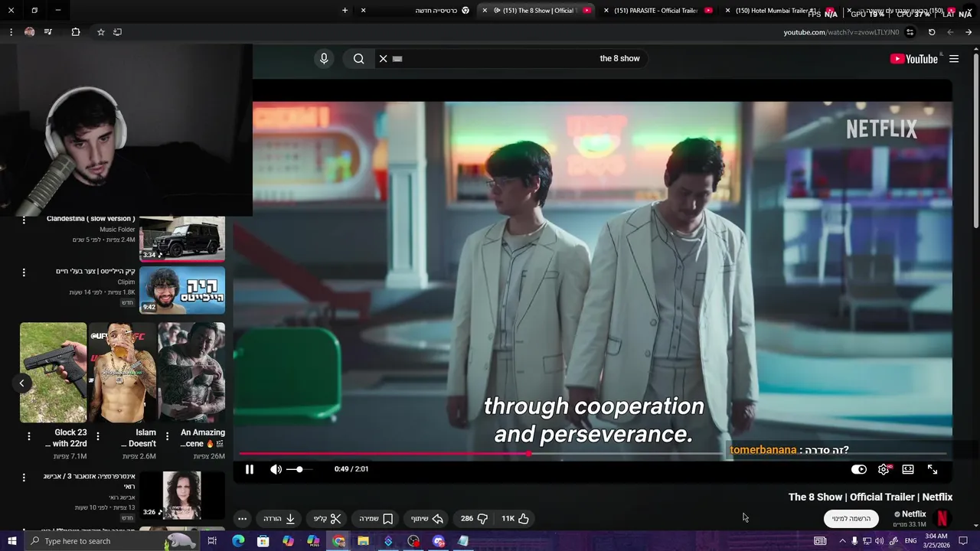The image size is (980, 551).
Task: Go to YouTube home via logo
Action: coord(913,59)
